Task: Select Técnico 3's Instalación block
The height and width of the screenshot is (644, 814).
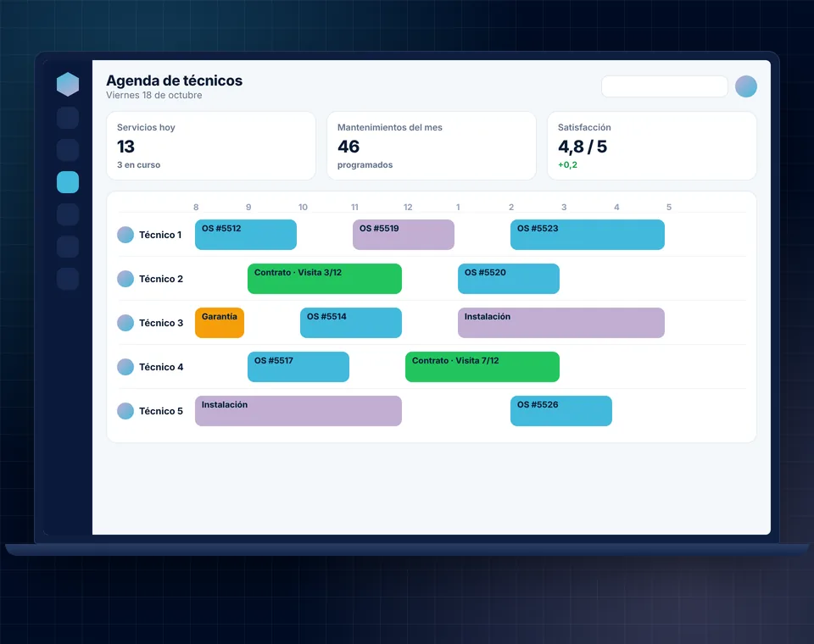Action: 561,323
